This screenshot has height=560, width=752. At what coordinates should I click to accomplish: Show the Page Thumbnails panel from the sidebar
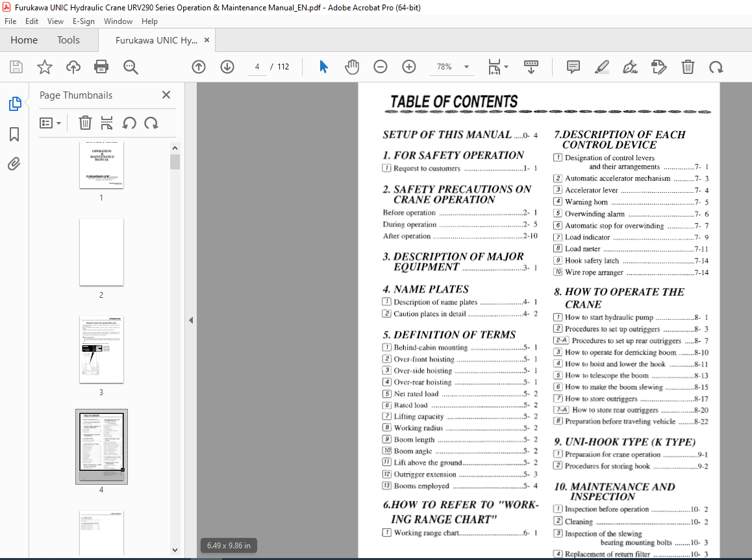(x=15, y=103)
